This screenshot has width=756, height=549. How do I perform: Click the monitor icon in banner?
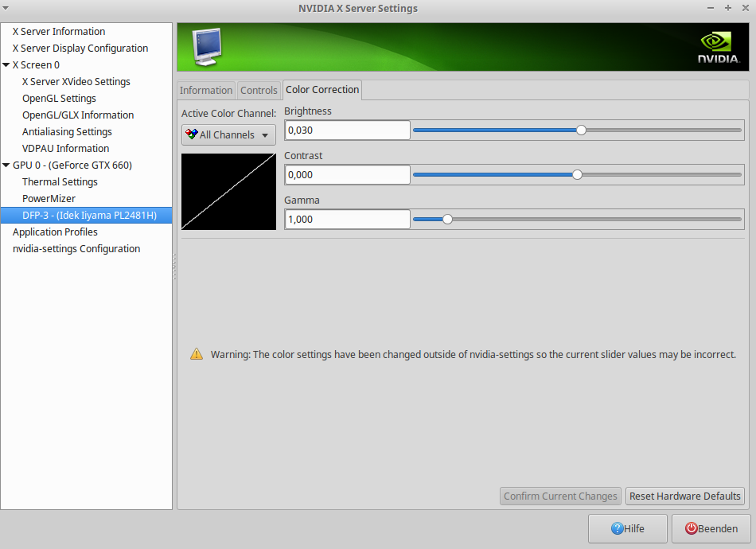(208, 47)
